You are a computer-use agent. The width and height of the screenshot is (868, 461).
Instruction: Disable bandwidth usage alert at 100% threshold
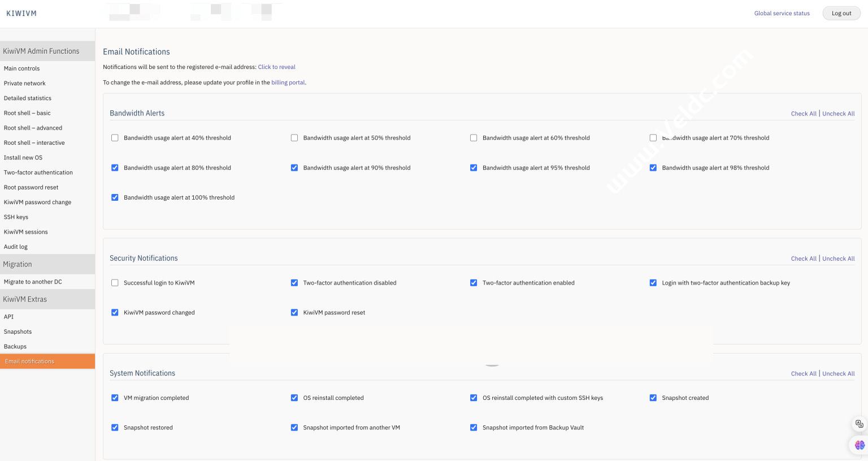coord(115,197)
